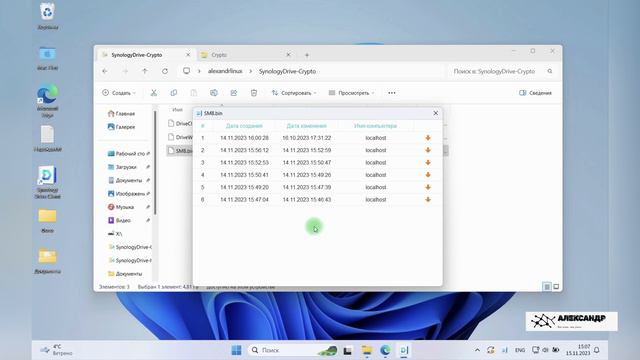Click SynologyDrive-Crypto breadcrumb in address bar
Screen dimensions: 640x360
287,71
